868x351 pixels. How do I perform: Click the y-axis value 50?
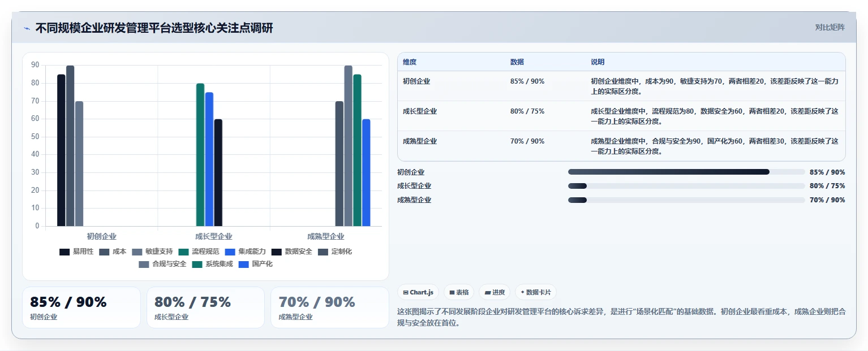coord(35,137)
